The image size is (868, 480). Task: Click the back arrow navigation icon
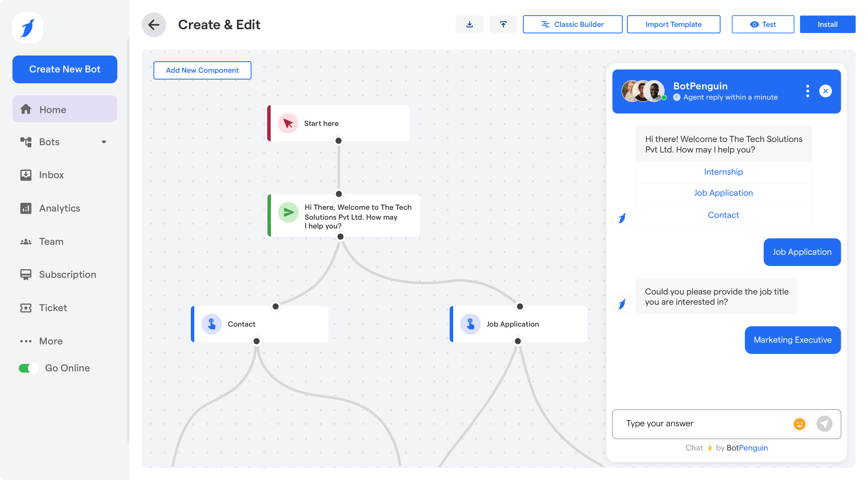[153, 24]
